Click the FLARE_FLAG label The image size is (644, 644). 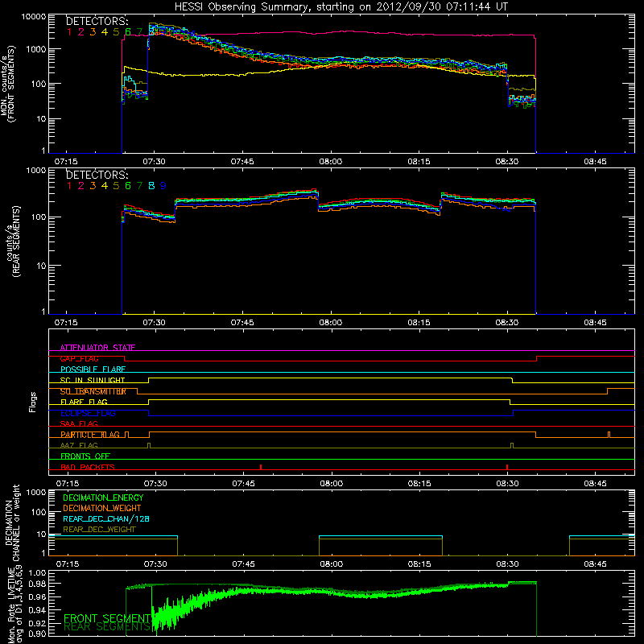[84, 402]
